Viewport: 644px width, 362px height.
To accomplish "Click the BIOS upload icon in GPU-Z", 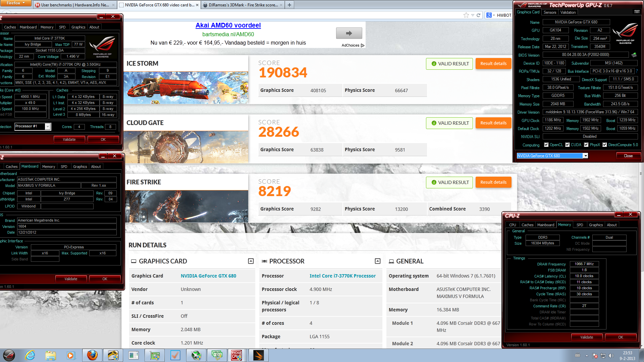I will point(634,55).
